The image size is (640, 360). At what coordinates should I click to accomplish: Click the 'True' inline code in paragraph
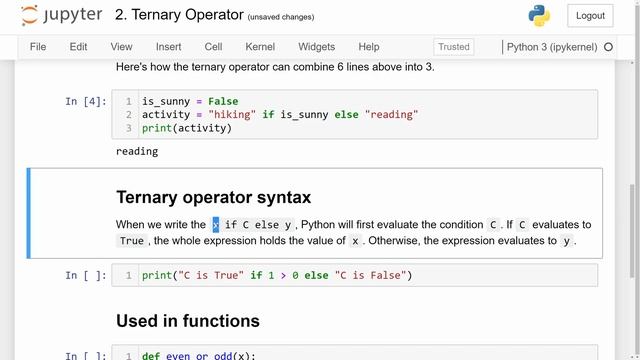131,241
